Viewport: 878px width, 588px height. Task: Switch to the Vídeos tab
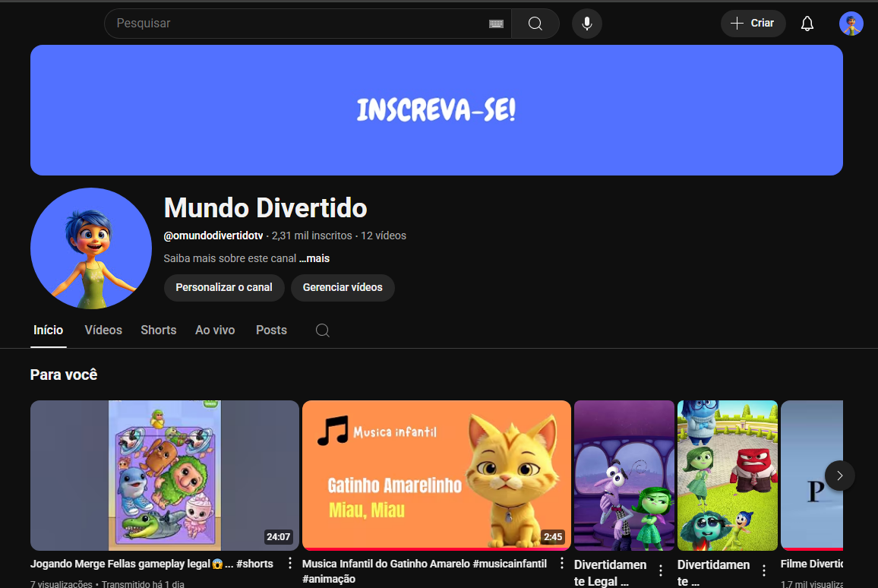pos(103,330)
